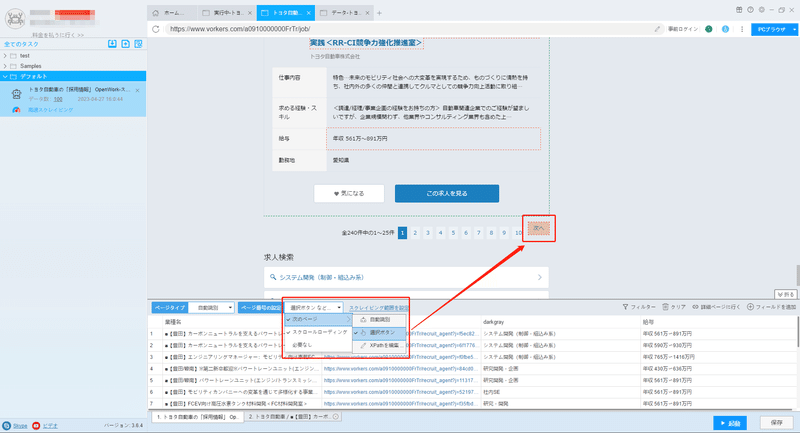Screen dimensions: 800x433
Task: Click the home icon on the ホーム tab
Action: [156, 13]
